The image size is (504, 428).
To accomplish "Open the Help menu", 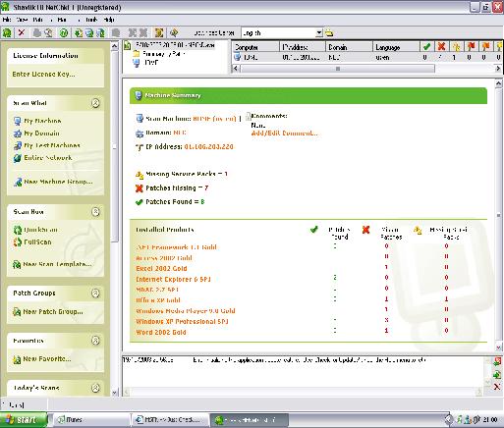I will point(109,20).
